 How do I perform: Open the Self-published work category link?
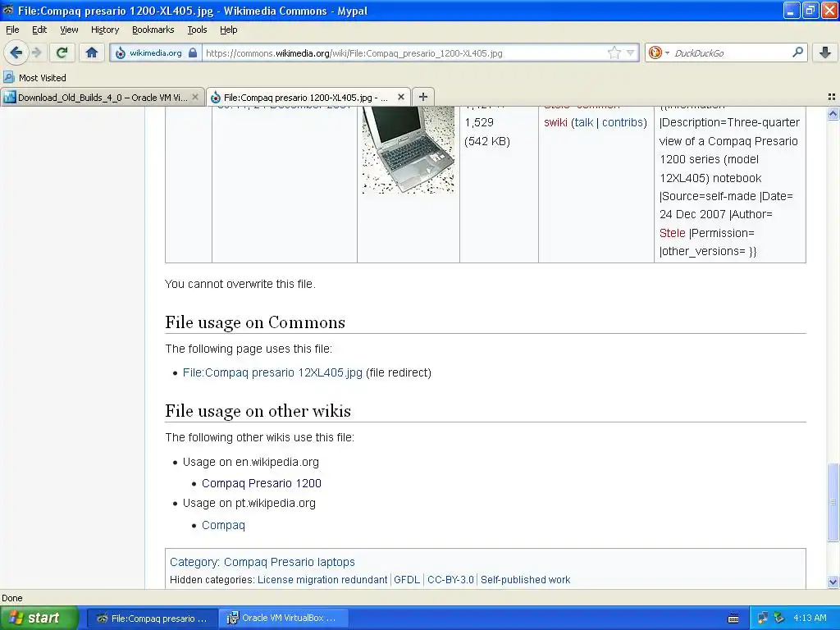pos(525,580)
